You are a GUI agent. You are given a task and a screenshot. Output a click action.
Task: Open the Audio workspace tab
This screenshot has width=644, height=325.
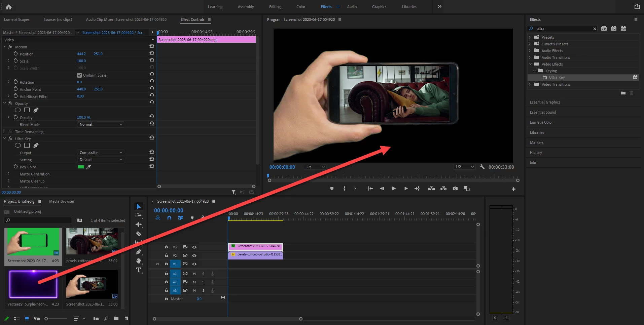pos(352,7)
